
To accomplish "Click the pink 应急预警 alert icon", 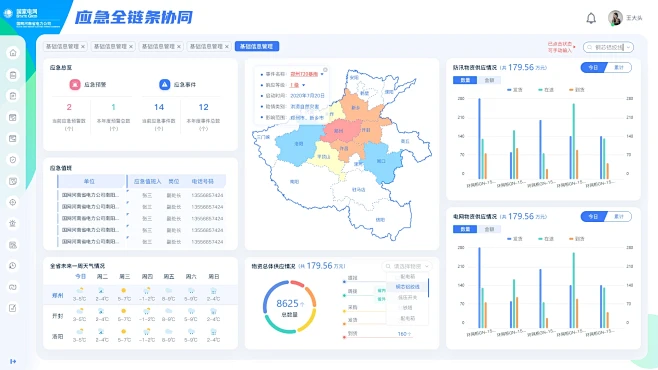I will (x=75, y=84).
